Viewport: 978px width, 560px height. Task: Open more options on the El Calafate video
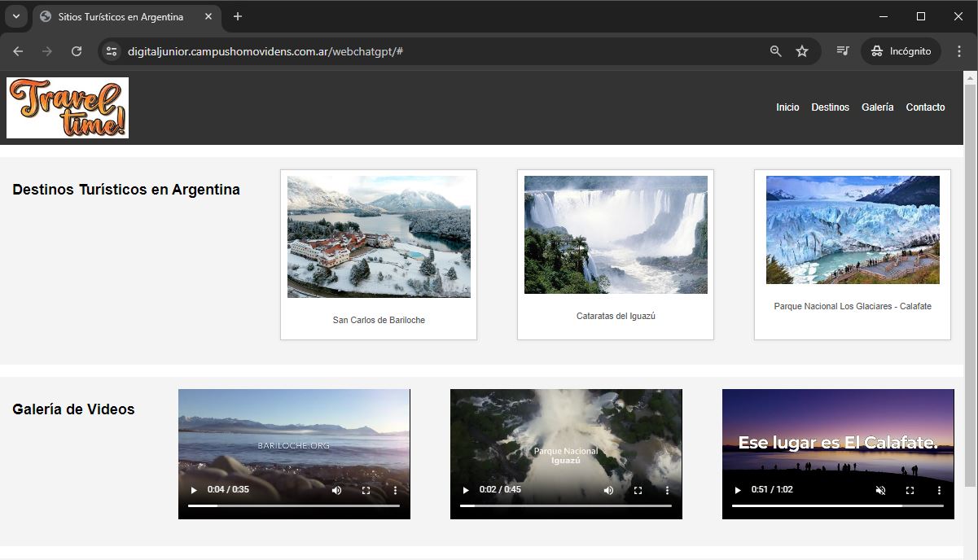click(x=939, y=490)
